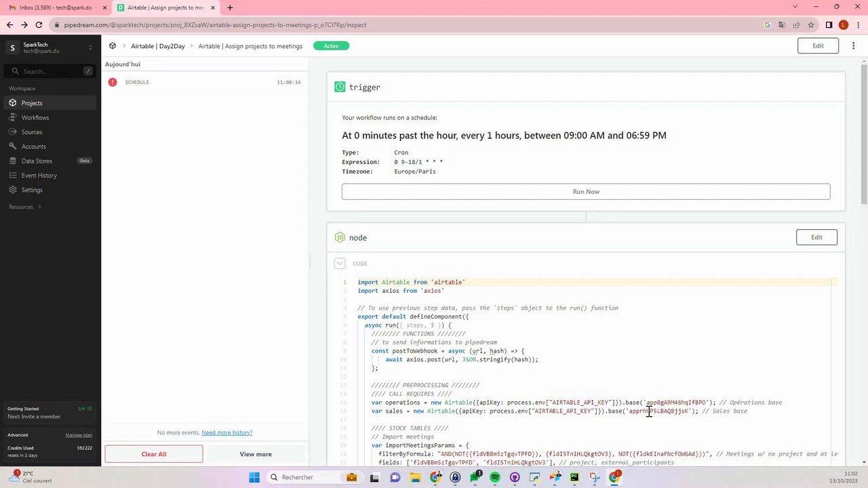Open the Airtable | Day2Day breadcrumb
This screenshot has height=488, width=868.
pyautogui.click(x=158, y=46)
